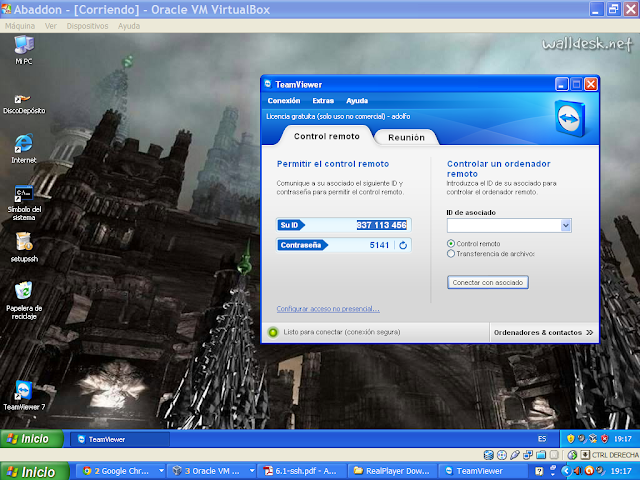Select the setupssh desktop icon

click(24, 247)
